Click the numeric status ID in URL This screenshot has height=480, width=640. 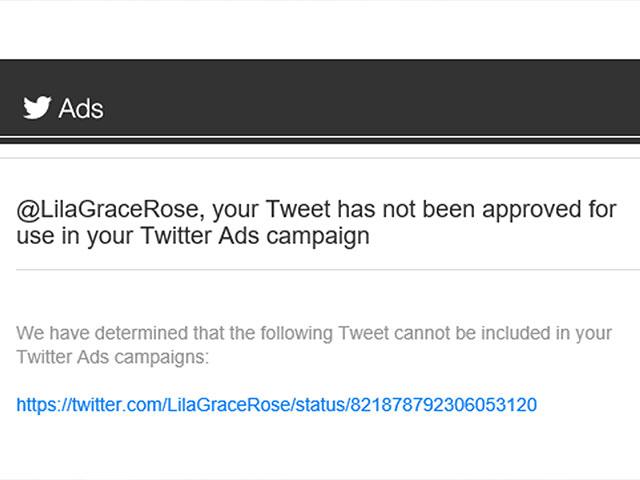coord(442,405)
